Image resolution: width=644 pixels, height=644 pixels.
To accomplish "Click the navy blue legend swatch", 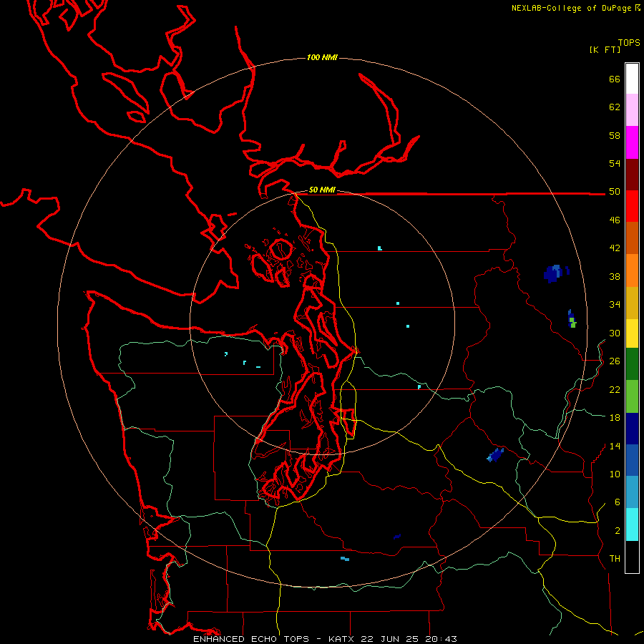I will coord(632,429).
